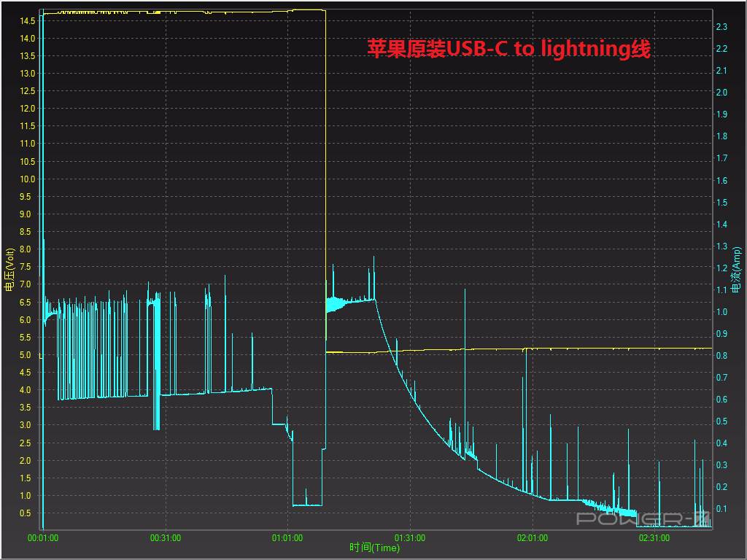Click 8.5 on the voltage axis

[x=26, y=232]
